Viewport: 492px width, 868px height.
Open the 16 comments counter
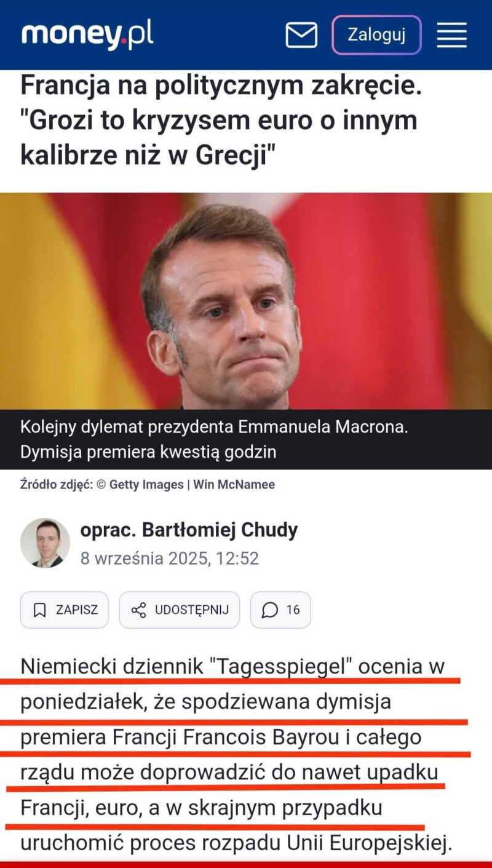(x=293, y=610)
